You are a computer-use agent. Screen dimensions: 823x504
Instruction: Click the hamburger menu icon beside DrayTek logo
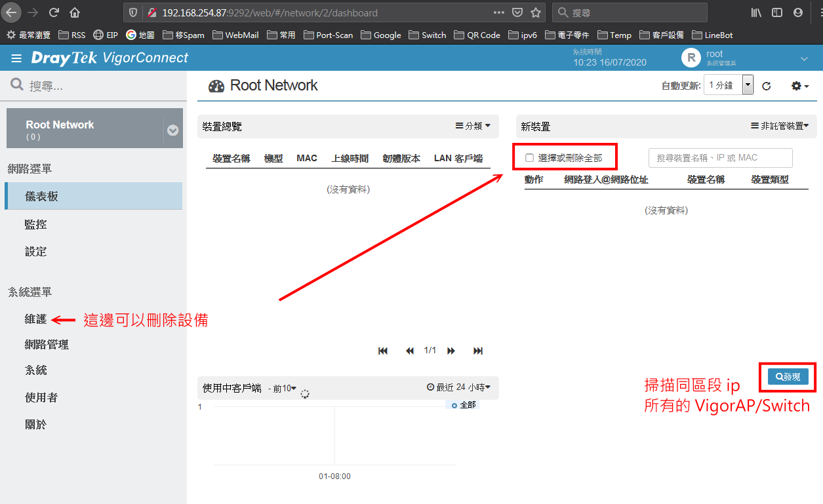[16, 59]
